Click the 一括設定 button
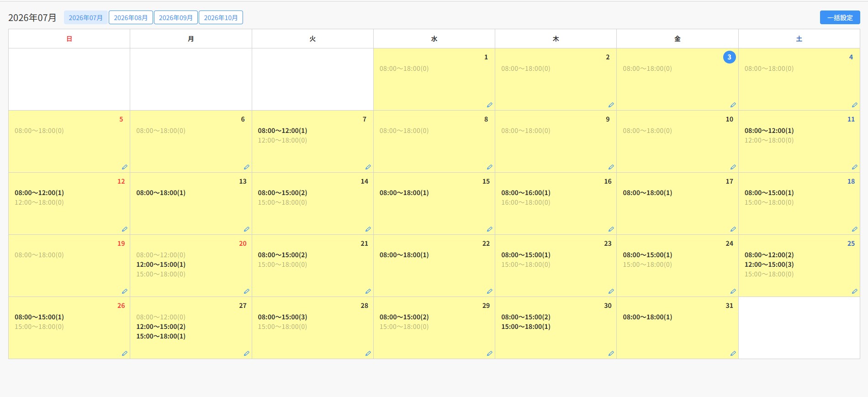Viewport: 868px width, 397px height. click(x=840, y=17)
